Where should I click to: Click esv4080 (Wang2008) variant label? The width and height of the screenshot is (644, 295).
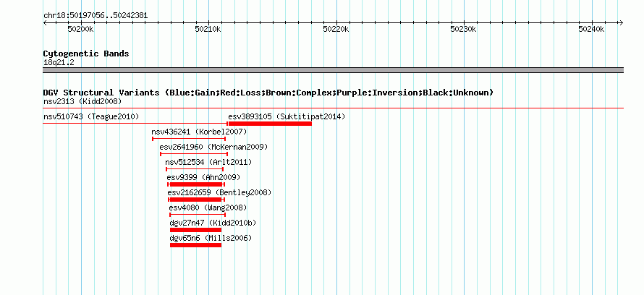[208, 208]
